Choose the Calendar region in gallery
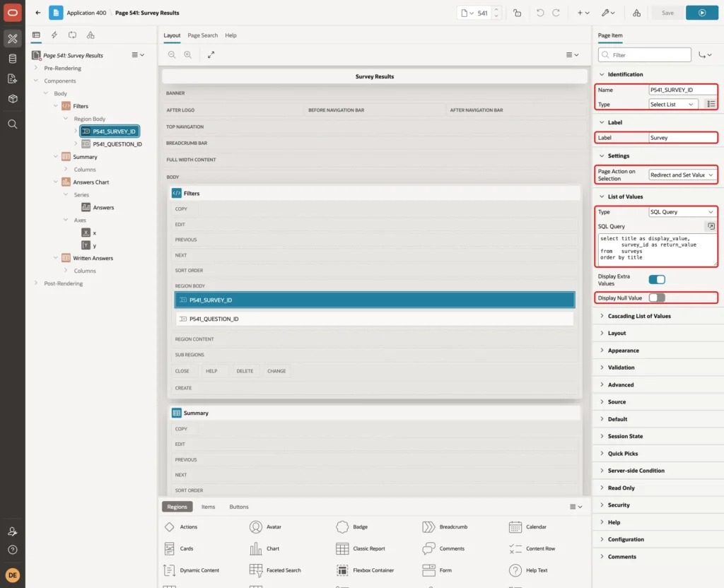 coord(527,527)
